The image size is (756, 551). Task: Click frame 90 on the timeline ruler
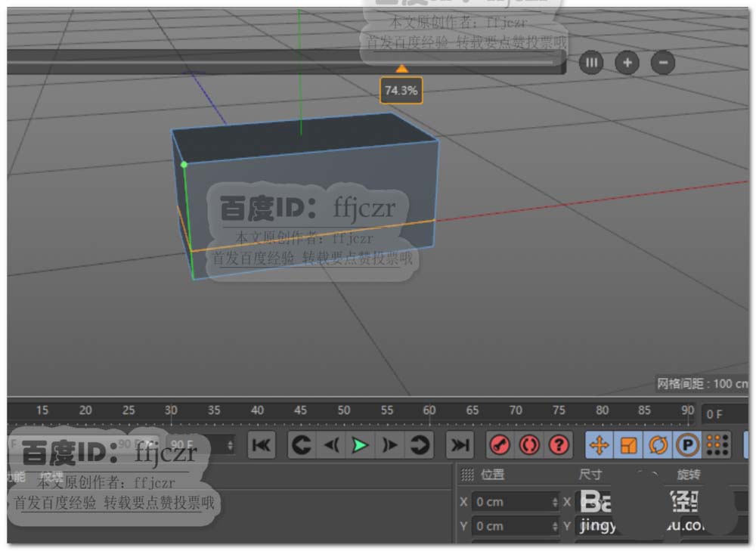[687, 410]
